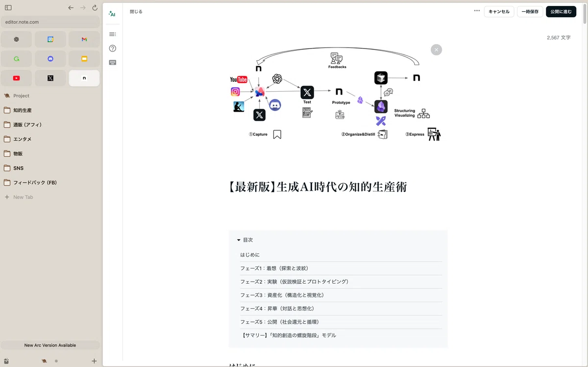Switch to the gray dot space
This screenshot has height=367, width=588.
click(56, 361)
